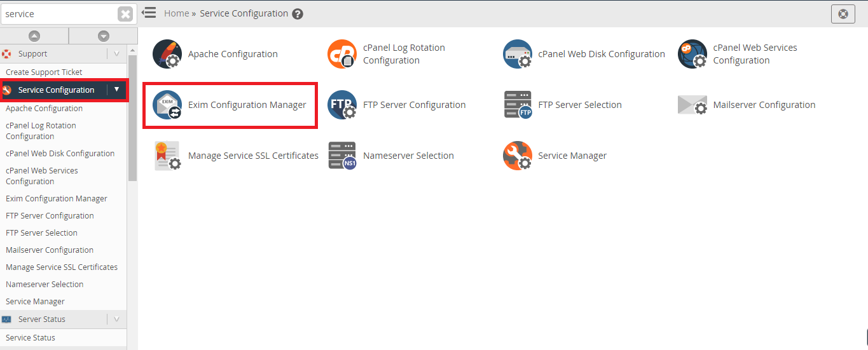
Task: Open cPanel Web Services Configuration in the sidebar
Action: point(42,176)
